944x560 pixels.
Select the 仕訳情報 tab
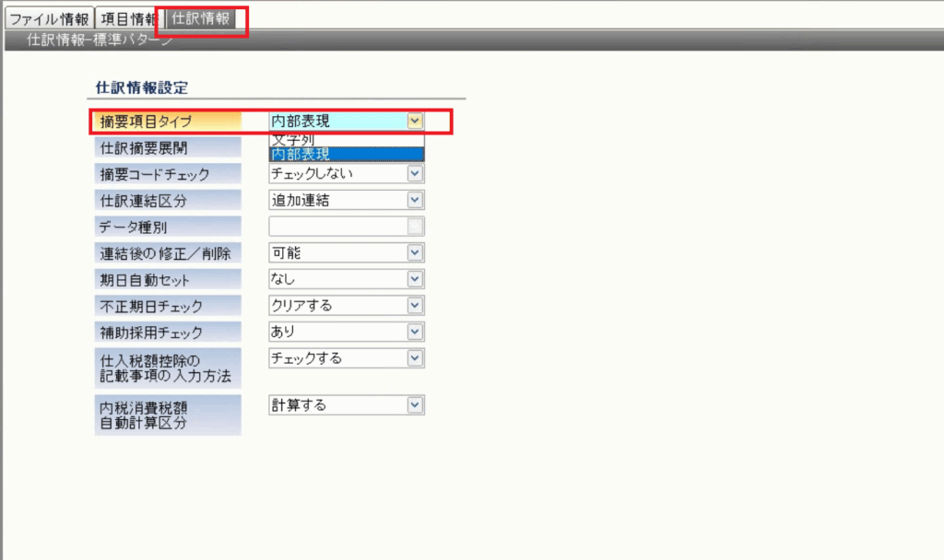(x=201, y=19)
